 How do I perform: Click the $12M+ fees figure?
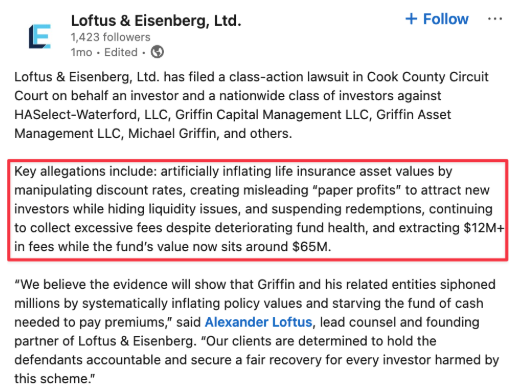point(484,228)
